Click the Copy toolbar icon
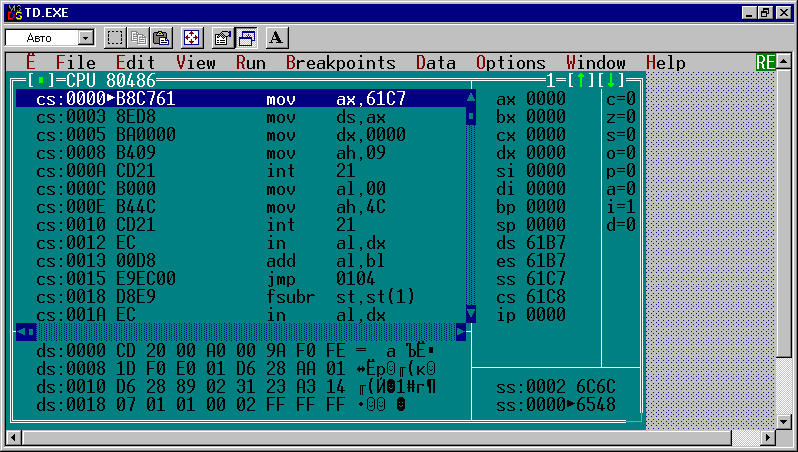This screenshot has width=798, height=452. pyautogui.click(x=138, y=38)
